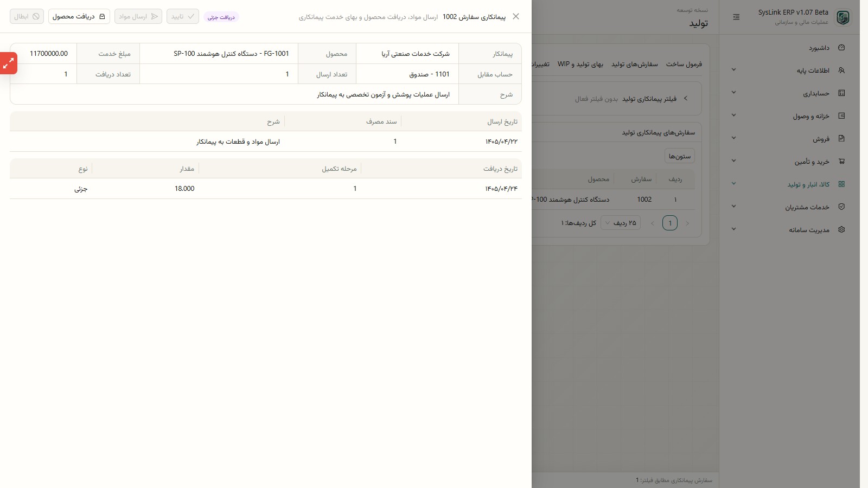The height and width of the screenshot is (488, 868).
Task: Click the FG-1001 product value
Action: pyautogui.click(x=232, y=54)
